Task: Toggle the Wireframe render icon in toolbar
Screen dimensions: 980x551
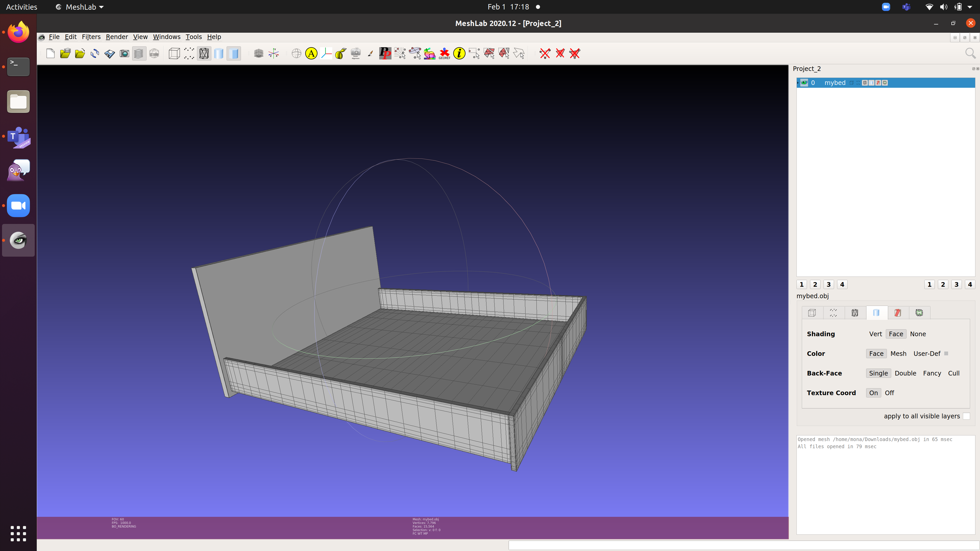Action: (204, 54)
